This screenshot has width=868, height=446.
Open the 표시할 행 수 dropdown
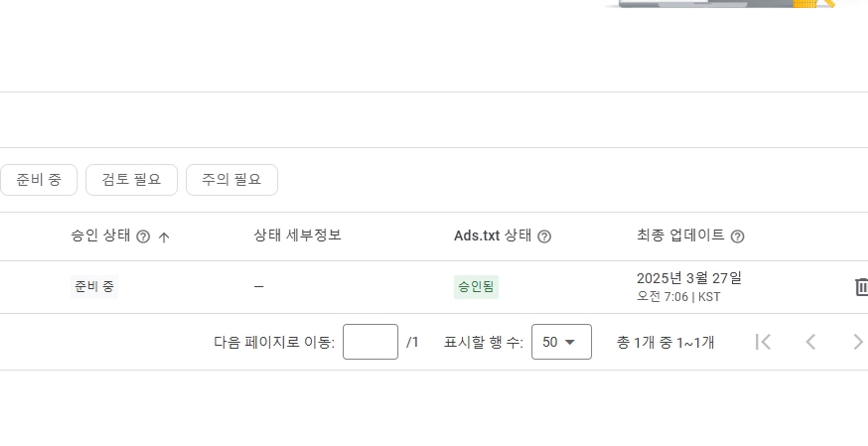click(561, 342)
